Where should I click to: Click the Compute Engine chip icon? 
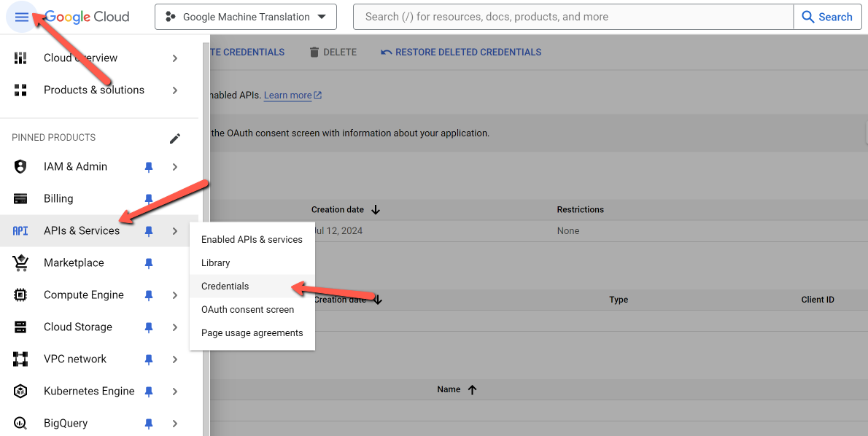pos(20,295)
